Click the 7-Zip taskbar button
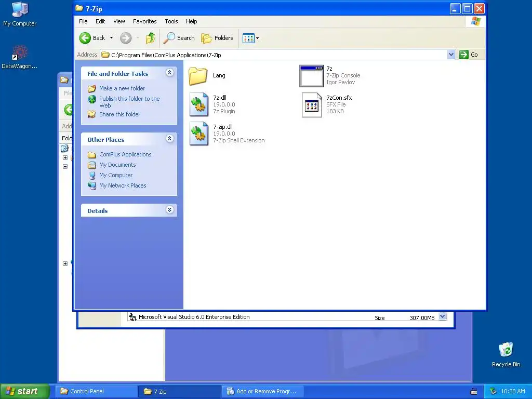Viewport: 532px width, 399px height. [180, 391]
